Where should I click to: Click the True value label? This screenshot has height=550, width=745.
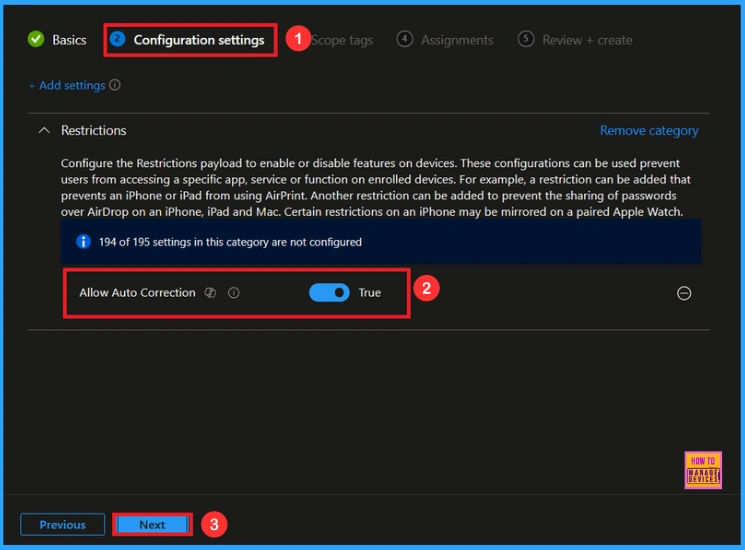tap(370, 293)
